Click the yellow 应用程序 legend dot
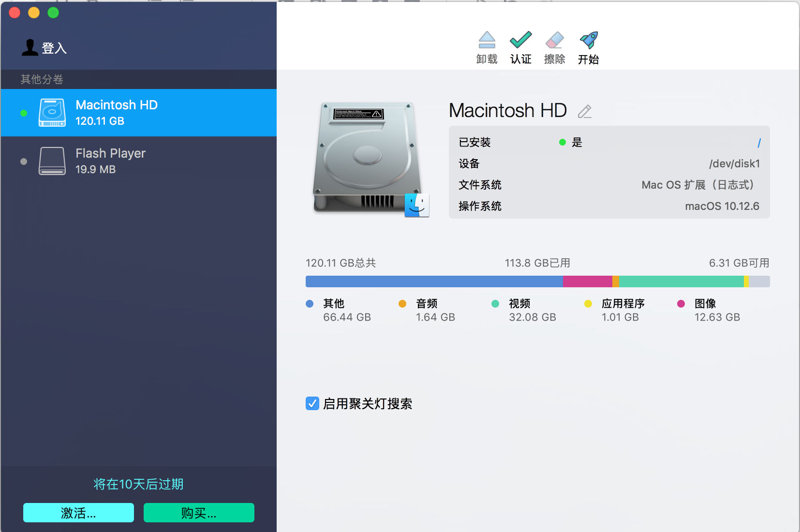This screenshot has width=800, height=532. pos(588,304)
